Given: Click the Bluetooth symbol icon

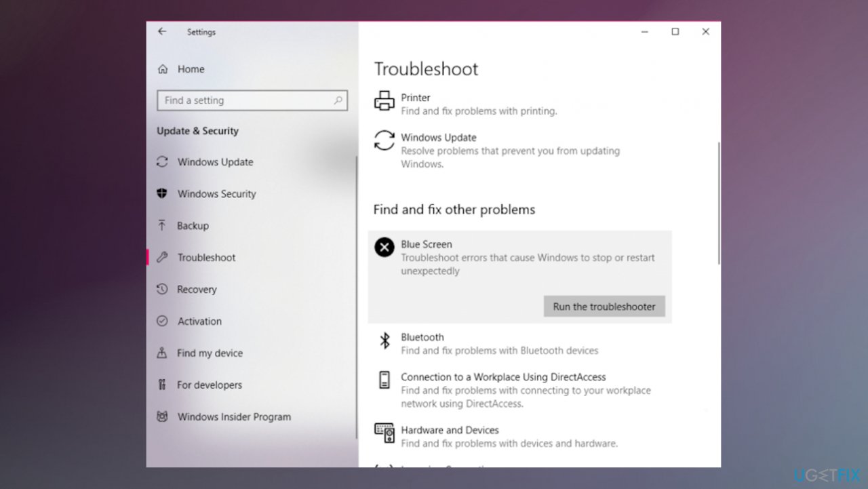Looking at the screenshot, I should click(x=384, y=340).
